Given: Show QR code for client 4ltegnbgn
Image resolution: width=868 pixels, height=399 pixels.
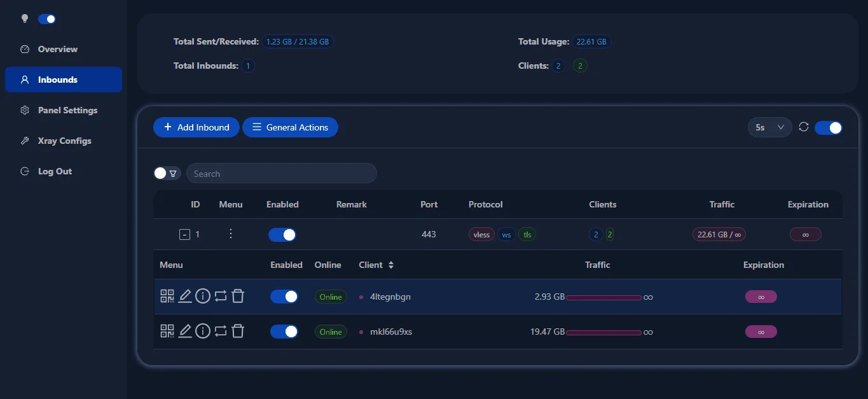Looking at the screenshot, I should point(167,296).
